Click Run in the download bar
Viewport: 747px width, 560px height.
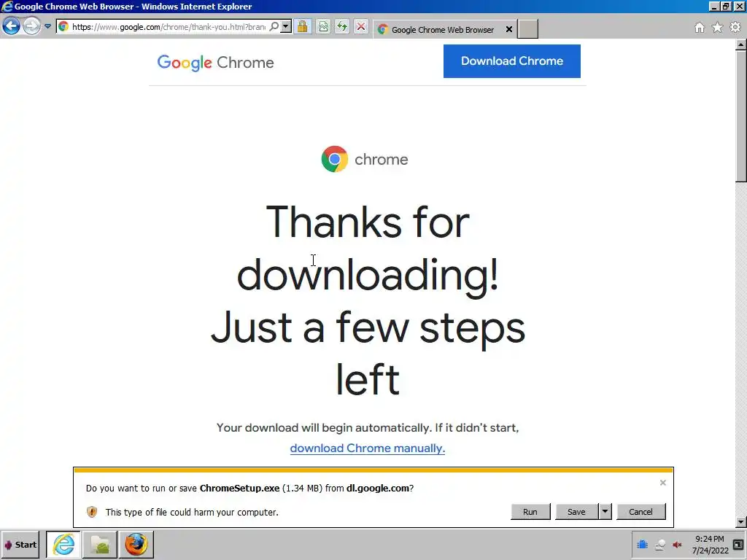(x=530, y=512)
